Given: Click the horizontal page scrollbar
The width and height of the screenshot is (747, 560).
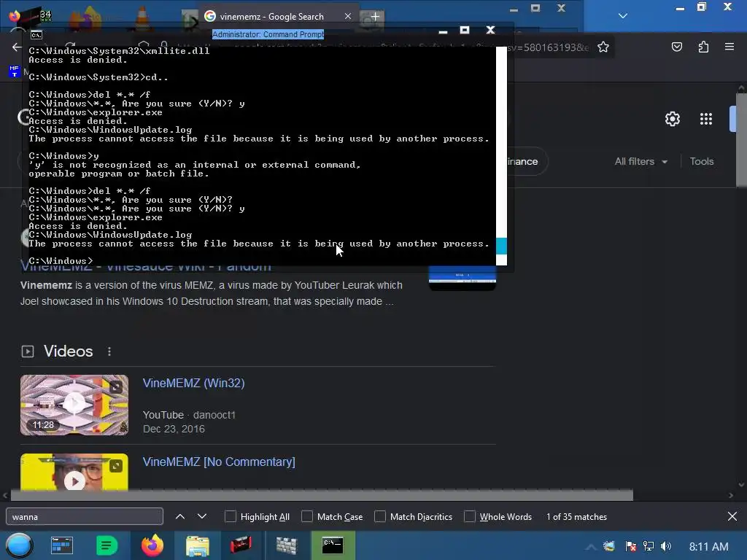Looking at the screenshot, I should (322, 495).
